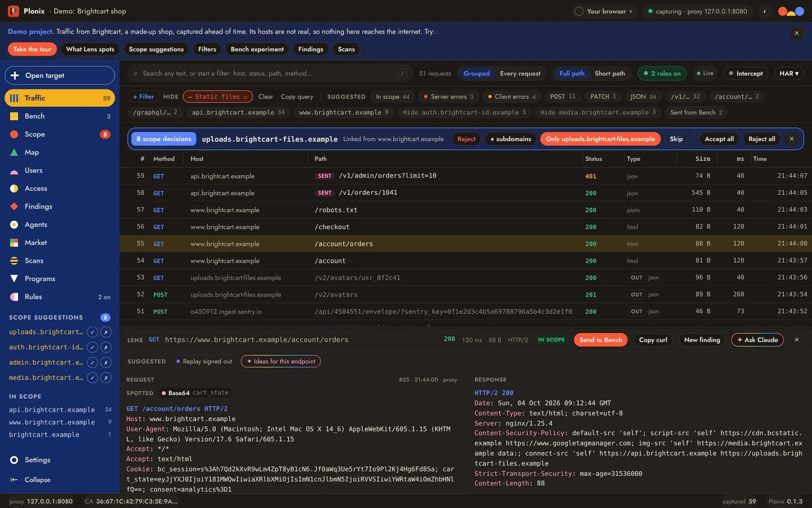Image resolution: width=812 pixels, height=508 pixels.
Task: Open the Traffic sidebar section
Action: (60, 98)
